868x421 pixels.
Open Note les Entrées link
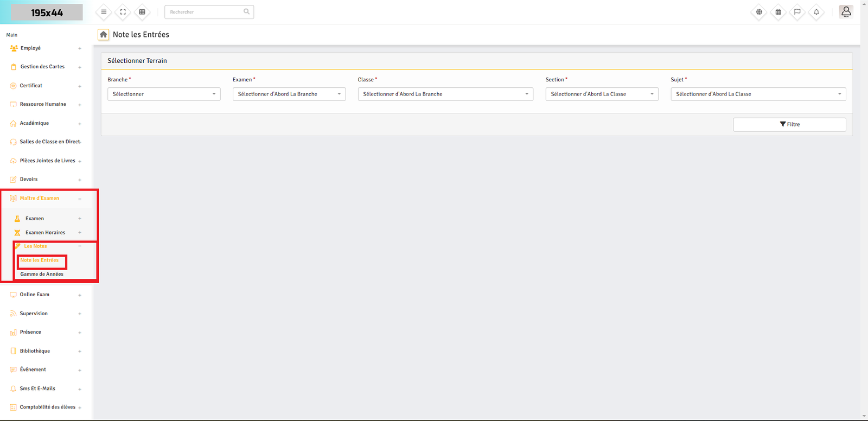click(40, 260)
